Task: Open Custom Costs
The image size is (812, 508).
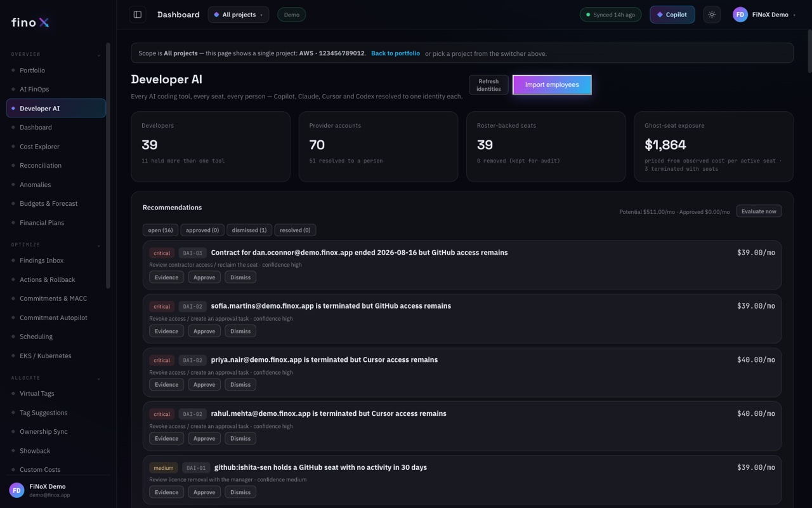Action: 56,470
